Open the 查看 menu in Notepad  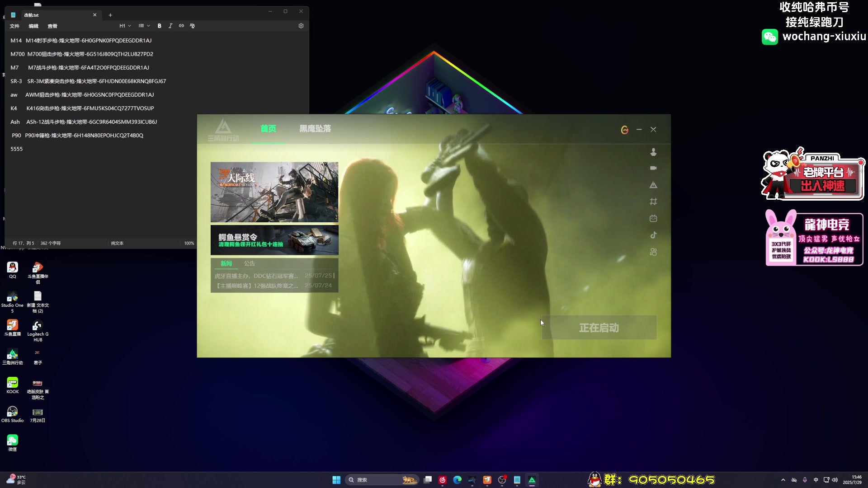[52, 26]
